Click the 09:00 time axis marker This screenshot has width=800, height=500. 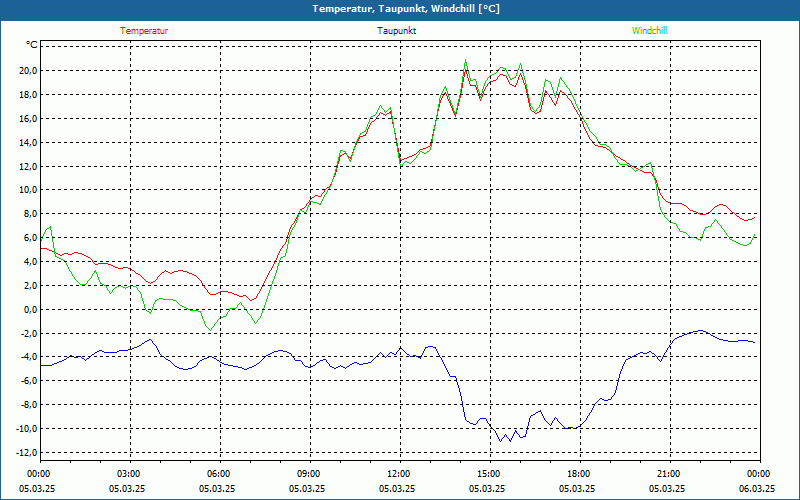coord(309,473)
